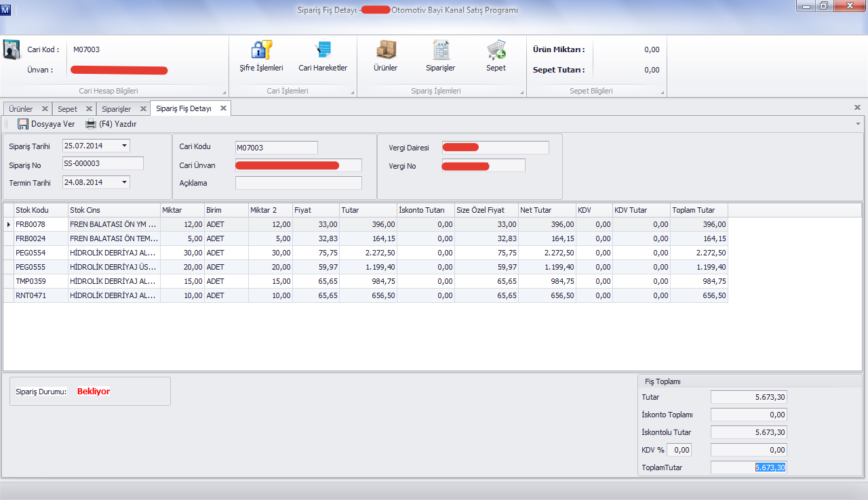Click the KDV % percentage field
This screenshot has height=500, width=868.
click(680, 450)
